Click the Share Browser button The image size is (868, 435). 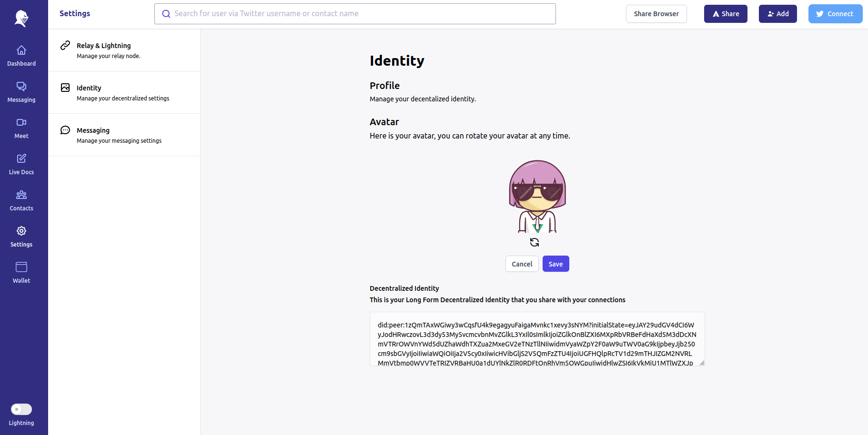[x=656, y=14]
